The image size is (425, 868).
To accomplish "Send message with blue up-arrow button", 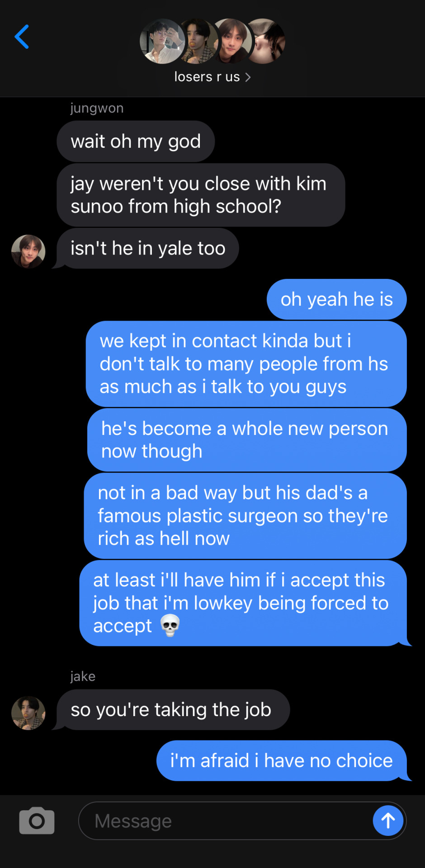I will click(388, 821).
